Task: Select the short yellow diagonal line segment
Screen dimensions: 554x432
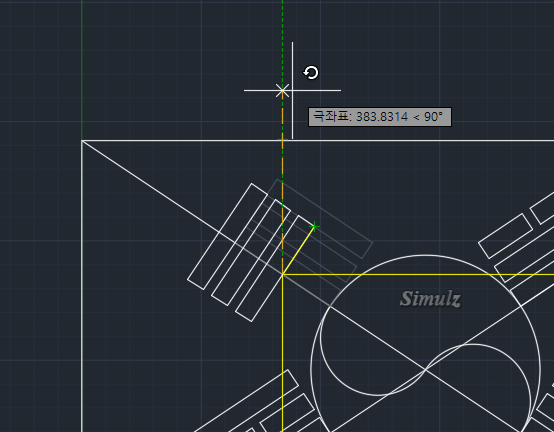Action: (299, 250)
